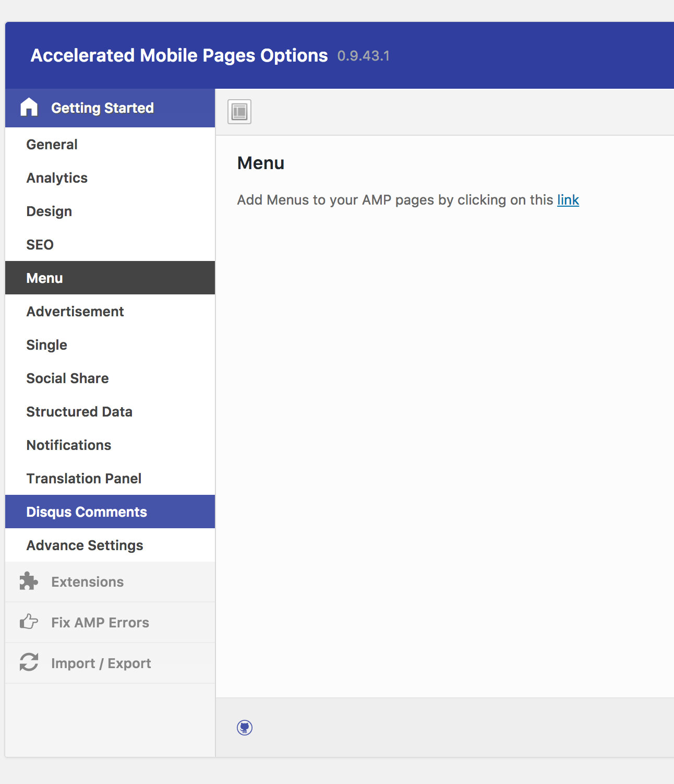674x784 pixels.
Task: Go to Advance Settings
Action: click(85, 545)
